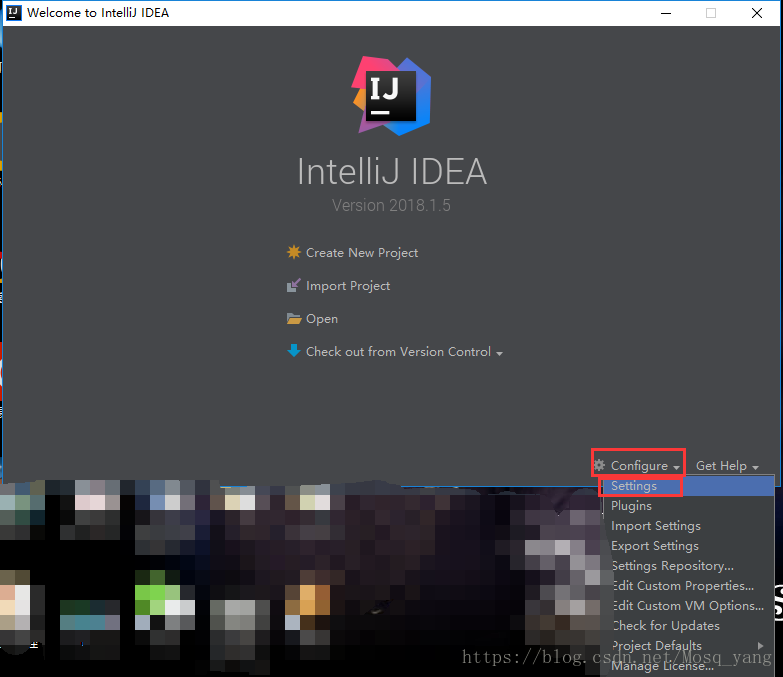The image size is (783, 677).
Task: Click Check for Updates menu entry
Action: click(688, 626)
